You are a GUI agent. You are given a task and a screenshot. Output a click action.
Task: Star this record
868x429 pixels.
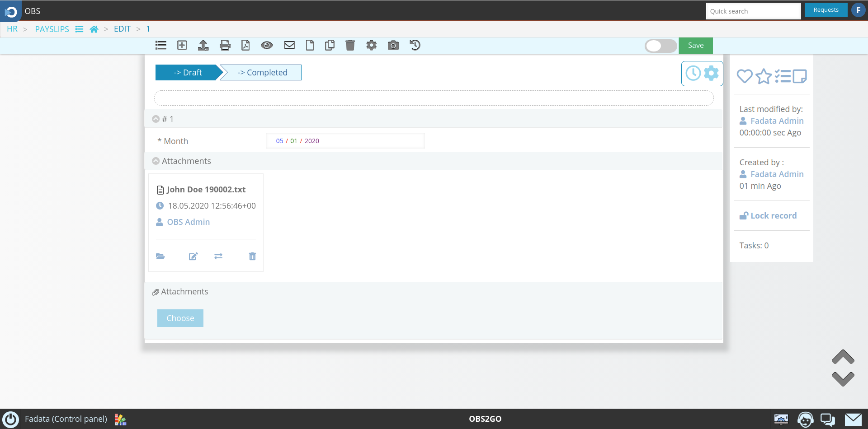tap(764, 76)
